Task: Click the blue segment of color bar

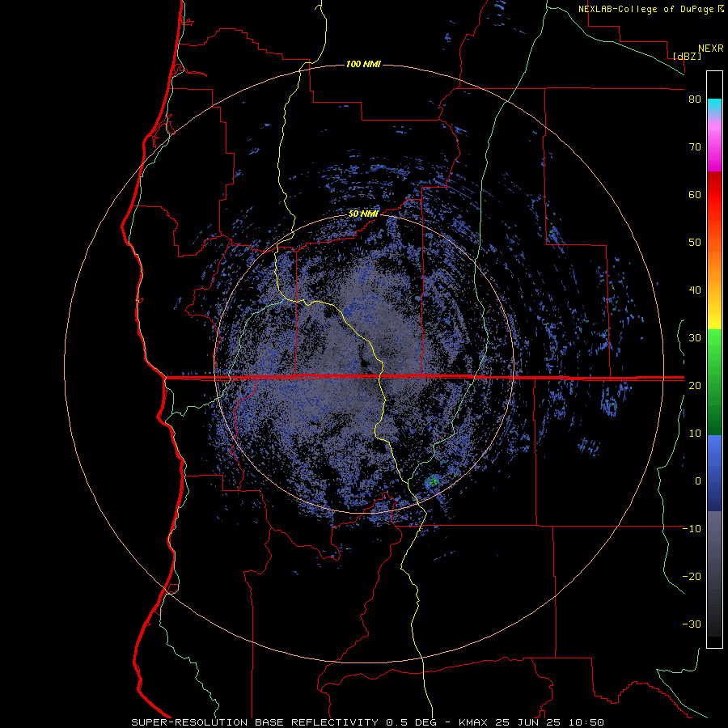Action: click(x=714, y=473)
